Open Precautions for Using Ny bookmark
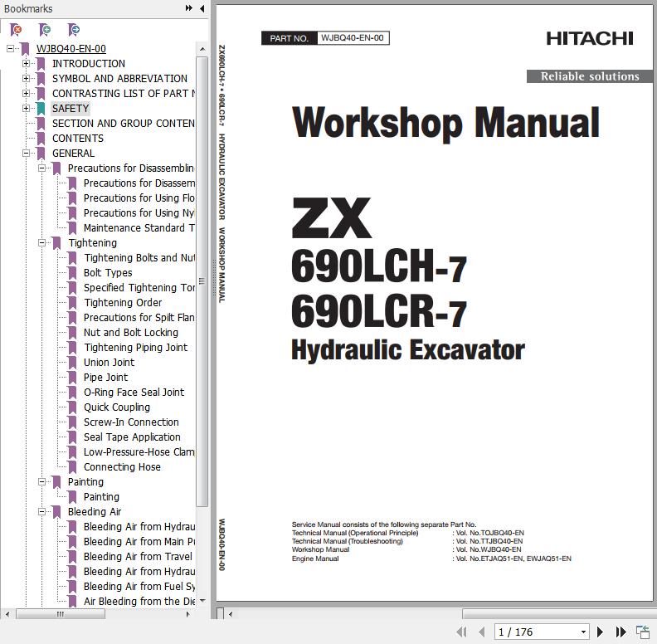 pyautogui.click(x=139, y=213)
